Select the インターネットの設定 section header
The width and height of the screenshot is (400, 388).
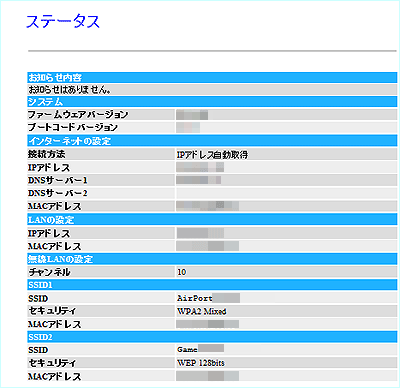(x=212, y=141)
